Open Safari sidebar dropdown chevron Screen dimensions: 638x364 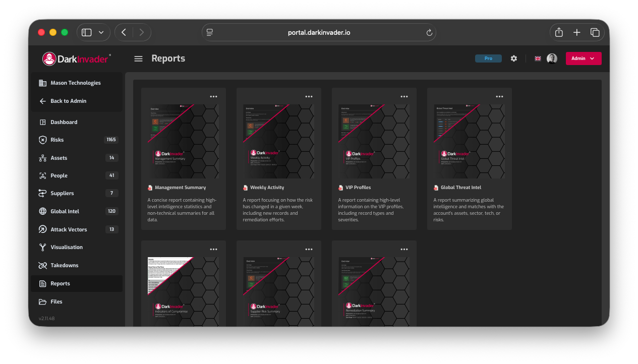pyautogui.click(x=101, y=32)
